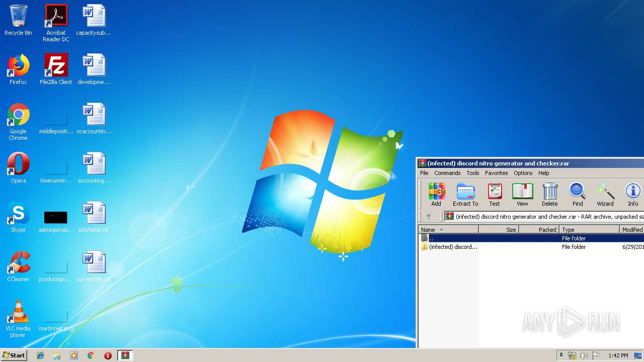Click the volume speaker tray icon
Viewport: 644px width, 362px height.
[584, 355]
